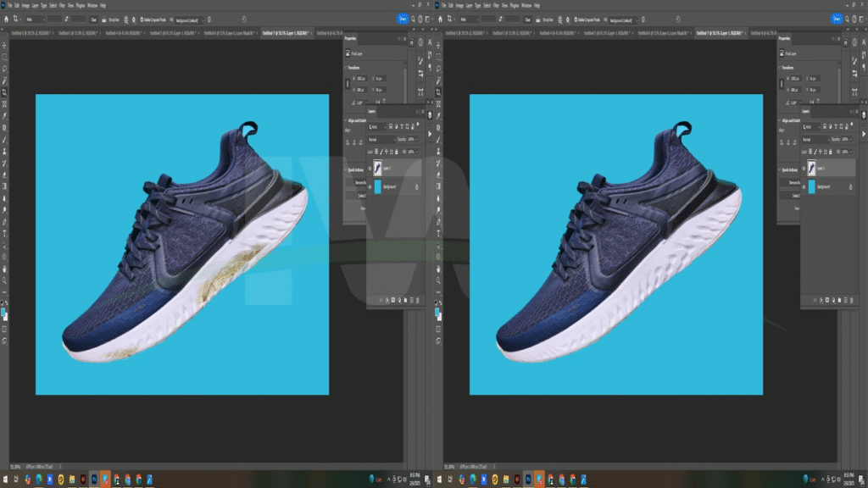
Task: Click the Share button in the right window
Action: pos(837,19)
